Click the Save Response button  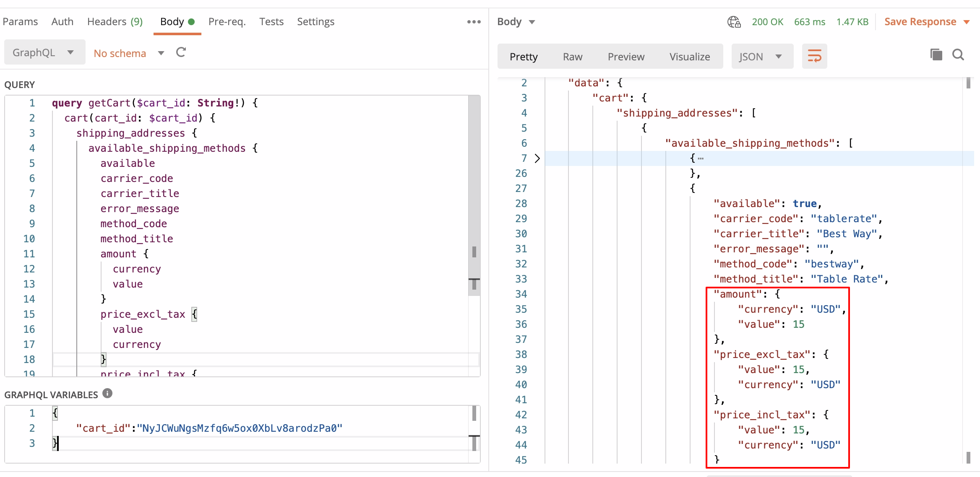[x=920, y=22]
